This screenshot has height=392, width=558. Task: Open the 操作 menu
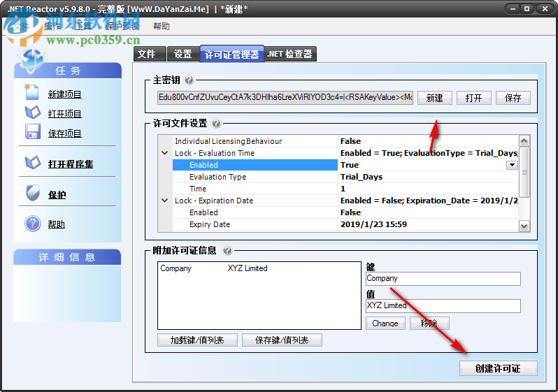pos(52,27)
